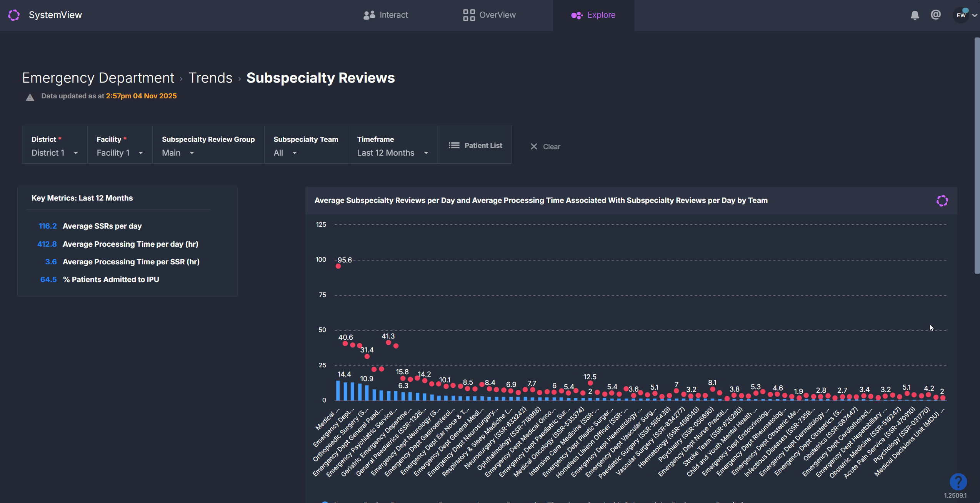Go to Emergency Department breadcrumb
This screenshot has width=980, height=503.
pyautogui.click(x=98, y=78)
